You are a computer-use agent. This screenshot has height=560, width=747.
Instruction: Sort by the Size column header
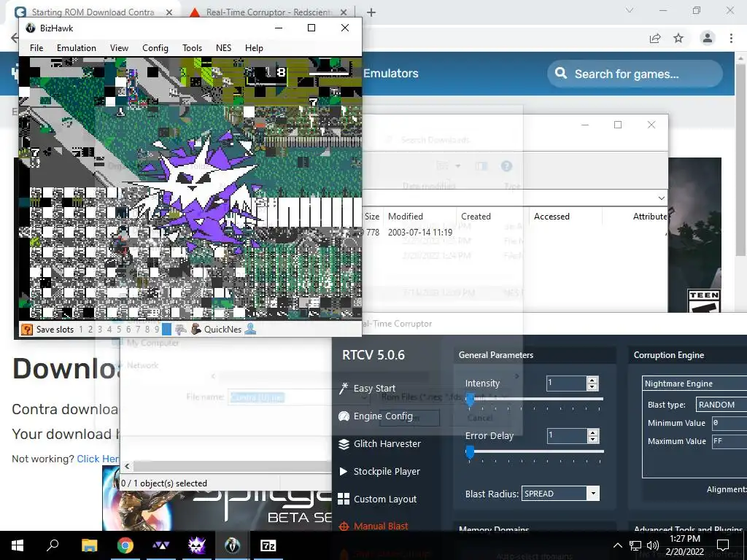click(372, 216)
